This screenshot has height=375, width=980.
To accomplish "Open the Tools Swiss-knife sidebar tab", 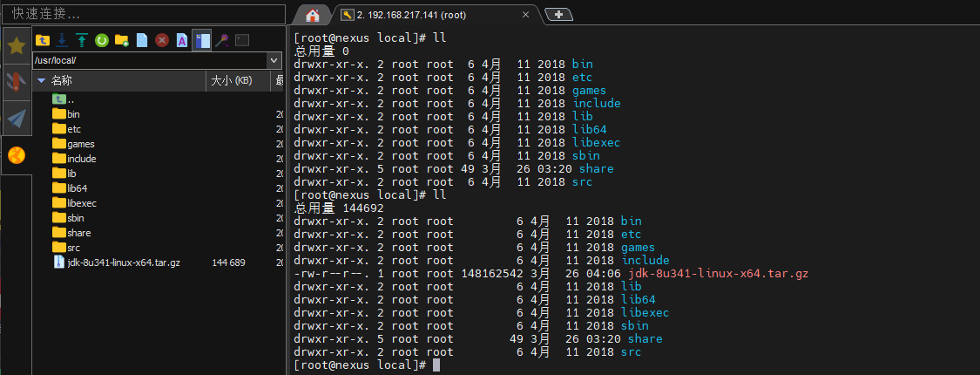I will tap(17, 82).
